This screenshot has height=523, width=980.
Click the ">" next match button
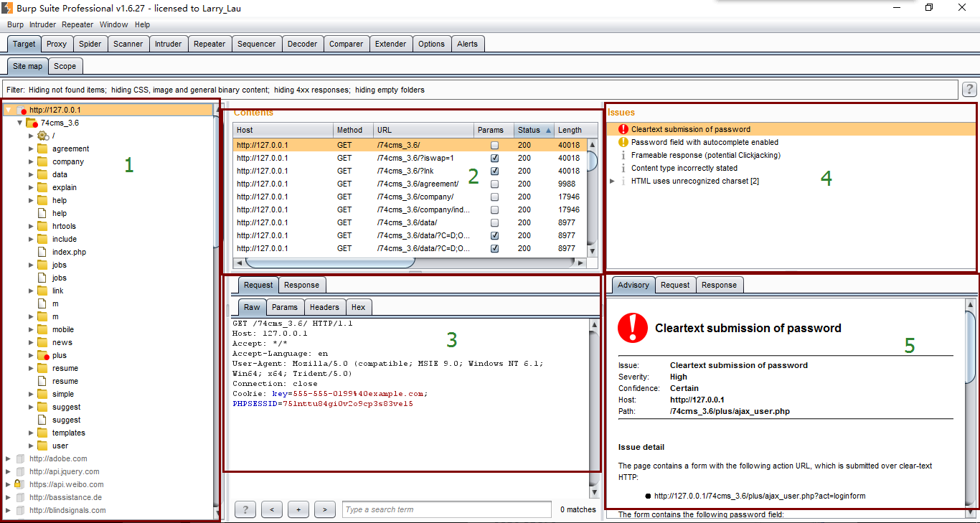pos(325,509)
